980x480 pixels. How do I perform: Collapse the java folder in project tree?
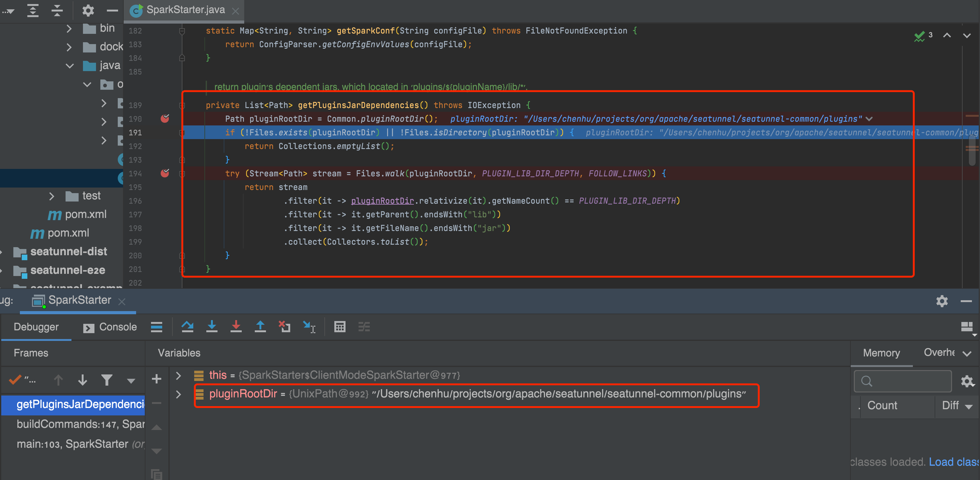(x=69, y=66)
